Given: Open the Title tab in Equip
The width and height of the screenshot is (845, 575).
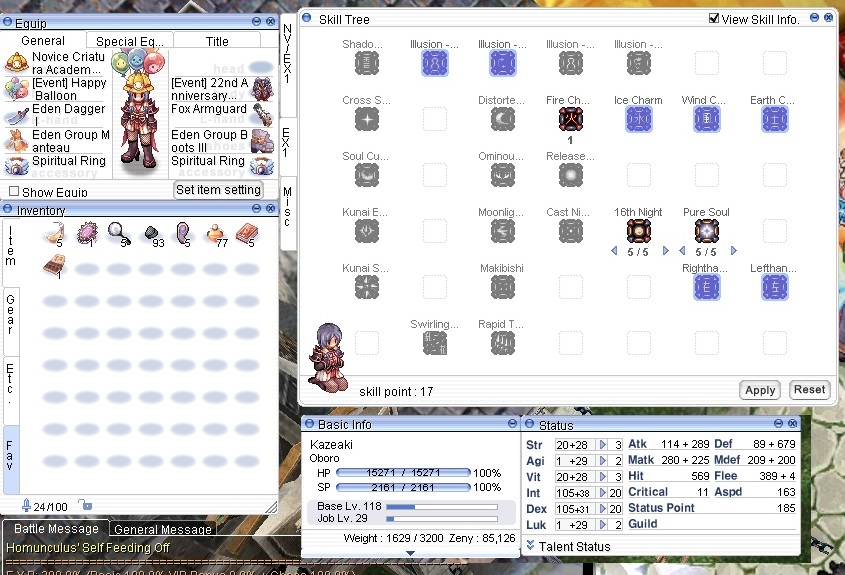Looking at the screenshot, I should 217,41.
